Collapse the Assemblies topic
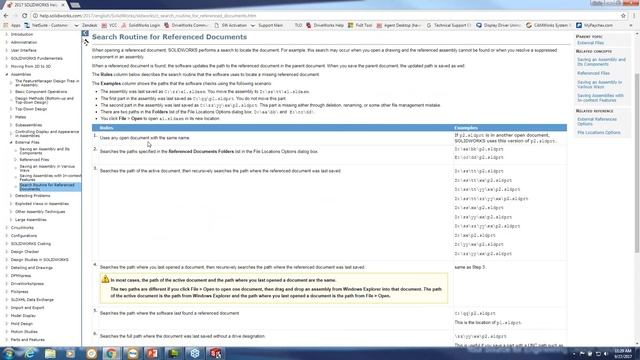Screen dimensions: 640x360 pos(7,74)
